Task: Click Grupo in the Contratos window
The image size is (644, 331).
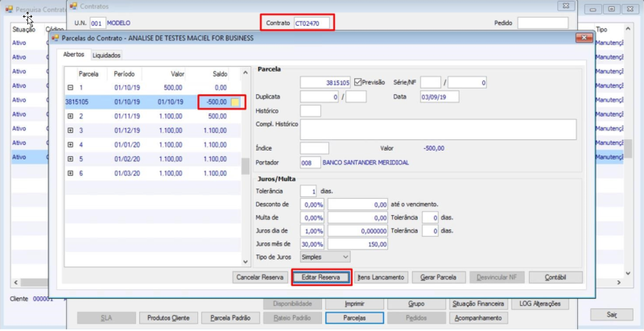Action: pyautogui.click(x=416, y=304)
